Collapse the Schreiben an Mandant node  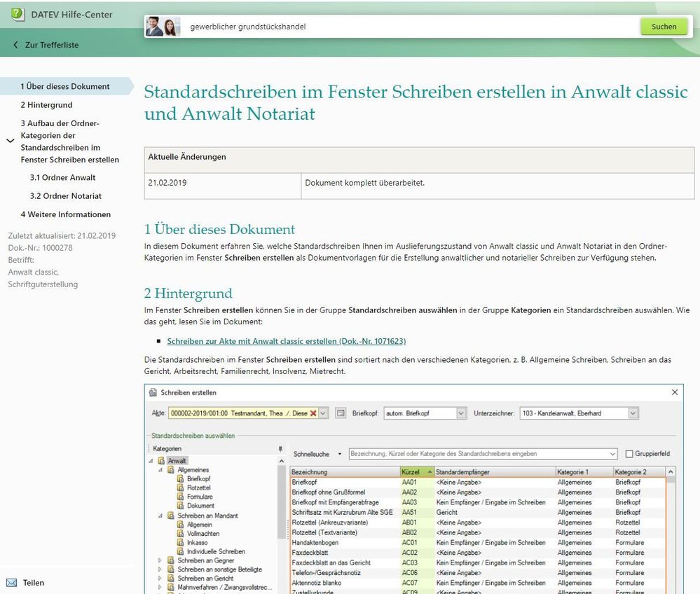160,516
